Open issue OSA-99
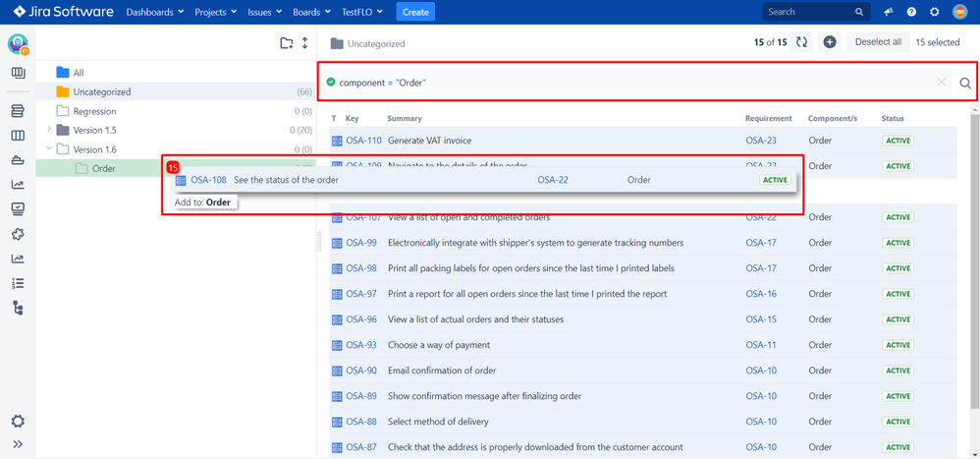The width and height of the screenshot is (980, 459). (x=361, y=243)
